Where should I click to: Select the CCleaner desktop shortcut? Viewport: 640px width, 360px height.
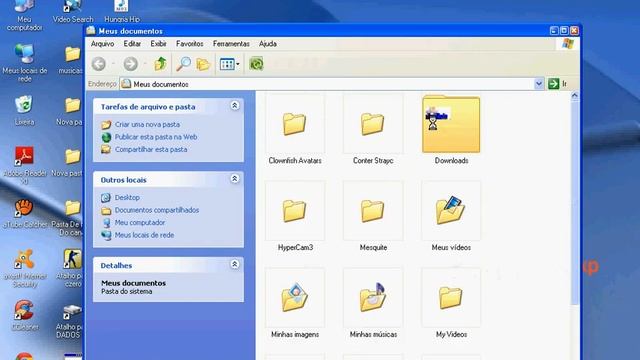coord(24,315)
